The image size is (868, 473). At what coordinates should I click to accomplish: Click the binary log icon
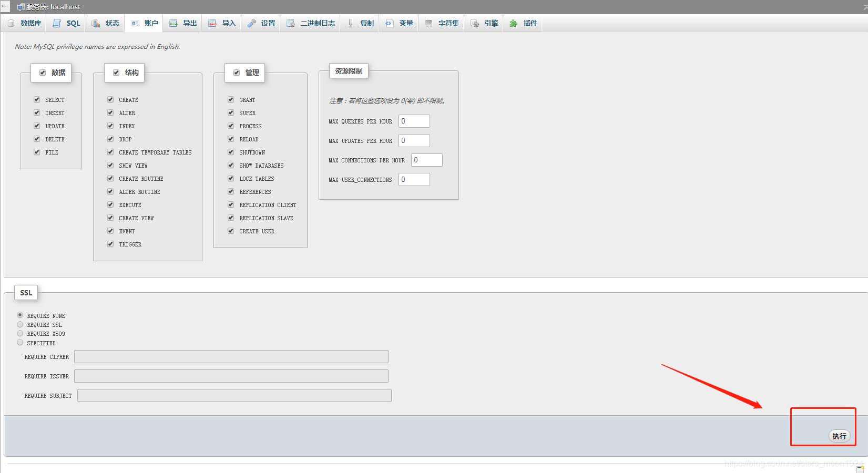click(x=291, y=23)
